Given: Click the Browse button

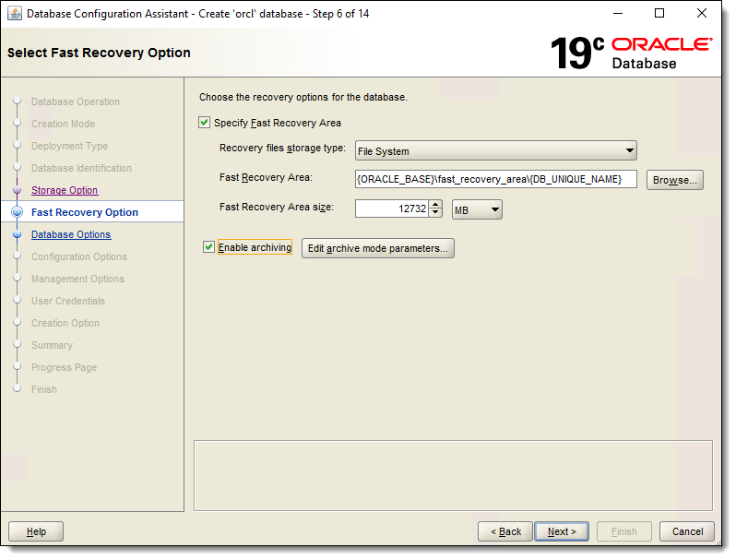Looking at the screenshot, I should pyautogui.click(x=675, y=180).
